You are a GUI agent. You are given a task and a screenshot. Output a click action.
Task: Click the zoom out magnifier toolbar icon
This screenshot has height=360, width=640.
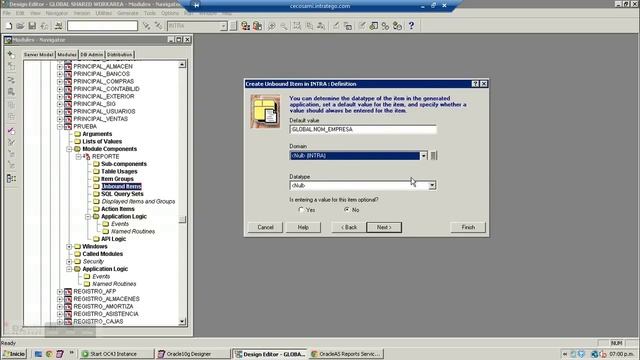[x=284, y=26]
